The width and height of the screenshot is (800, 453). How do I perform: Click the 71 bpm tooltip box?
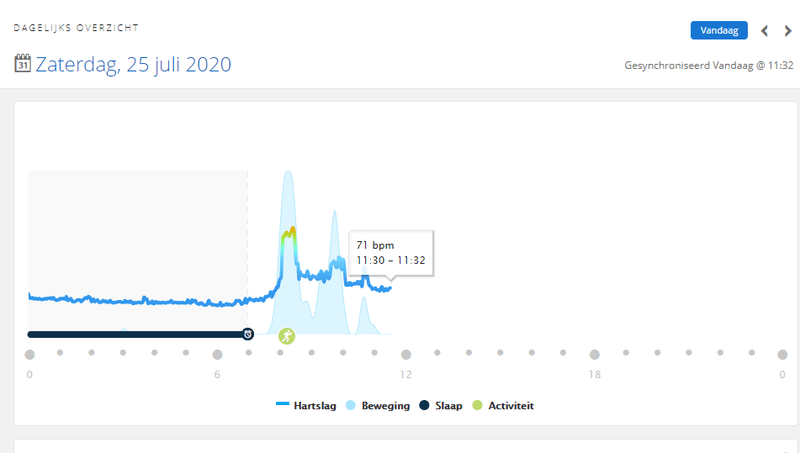391,250
